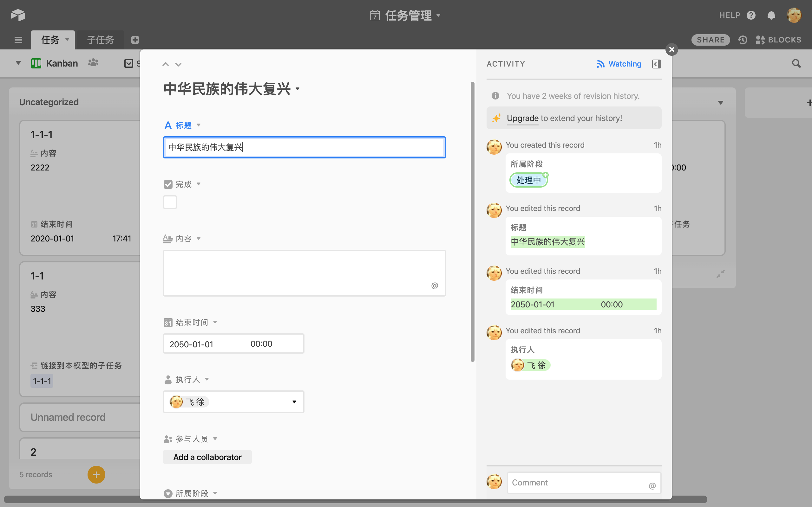Go to next record down arrow
The width and height of the screenshot is (812, 507).
[x=178, y=64]
